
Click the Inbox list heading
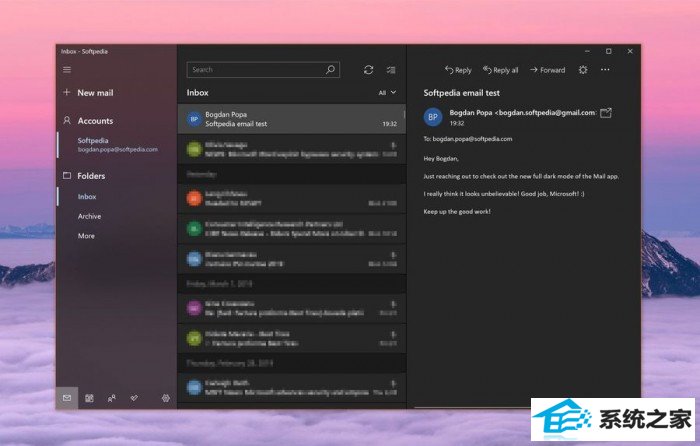(197, 92)
